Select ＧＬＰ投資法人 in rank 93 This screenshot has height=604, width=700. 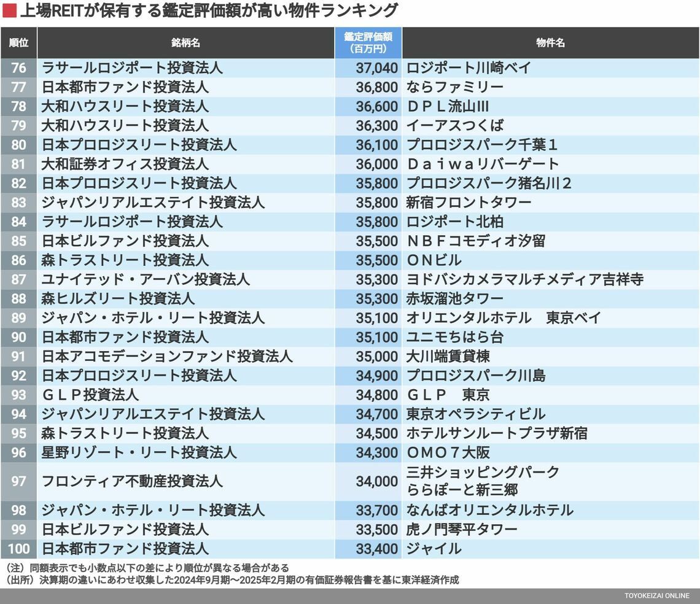pos(90,395)
